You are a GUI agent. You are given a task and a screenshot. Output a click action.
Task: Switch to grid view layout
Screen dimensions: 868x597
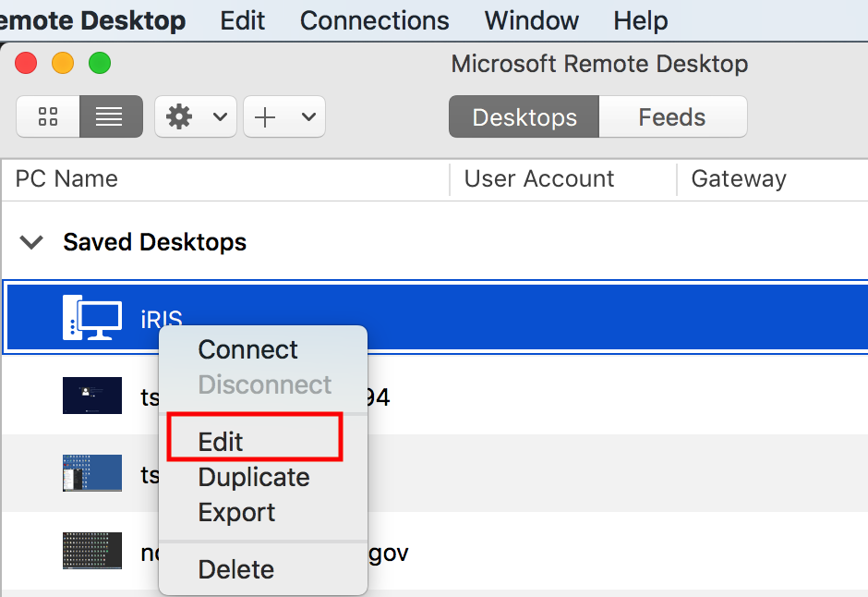48,116
